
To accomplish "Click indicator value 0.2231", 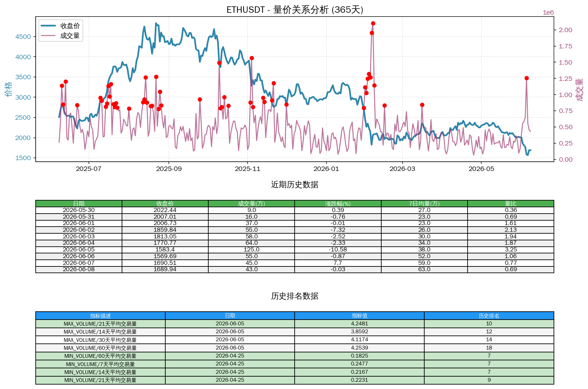I will coord(360,380).
